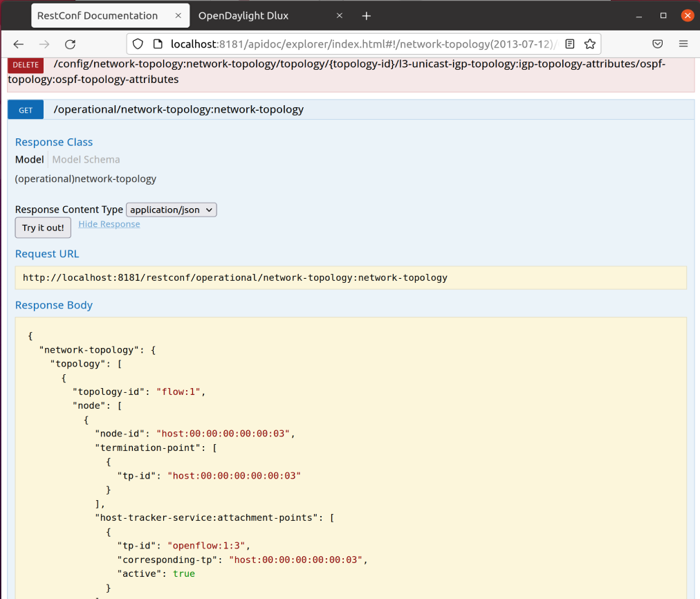Image resolution: width=700 pixels, height=599 pixels.
Task: Open a new tab with the plus button
Action: 367,16
